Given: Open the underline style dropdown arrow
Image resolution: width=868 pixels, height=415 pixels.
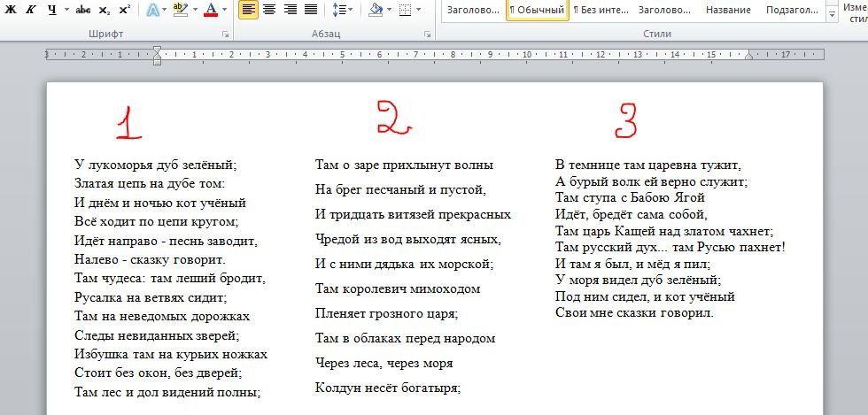Looking at the screenshot, I should coord(66,11).
